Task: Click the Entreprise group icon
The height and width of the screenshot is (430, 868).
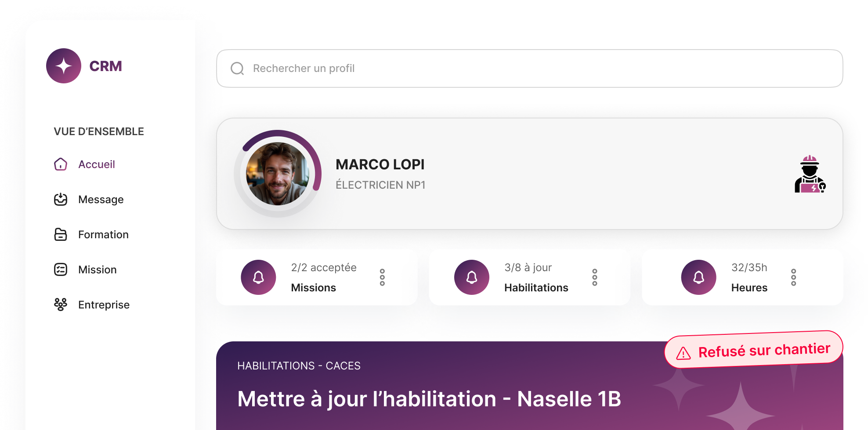Action: click(x=61, y=305)
